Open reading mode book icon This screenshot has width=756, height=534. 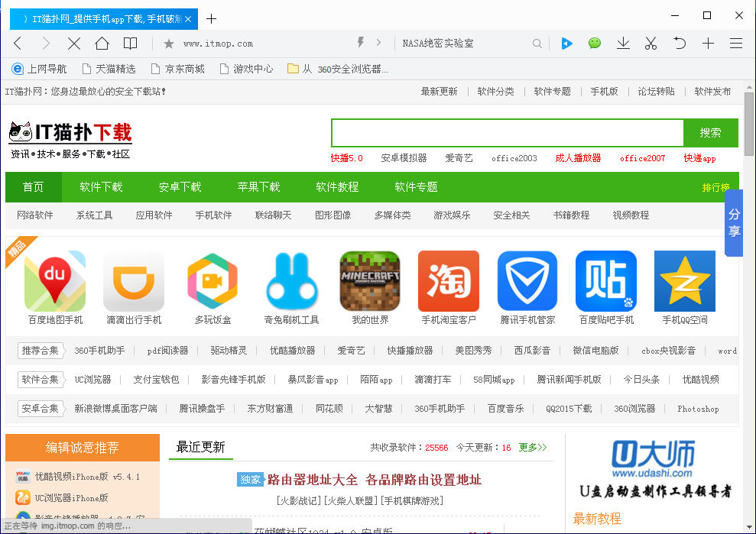point(131,44)
